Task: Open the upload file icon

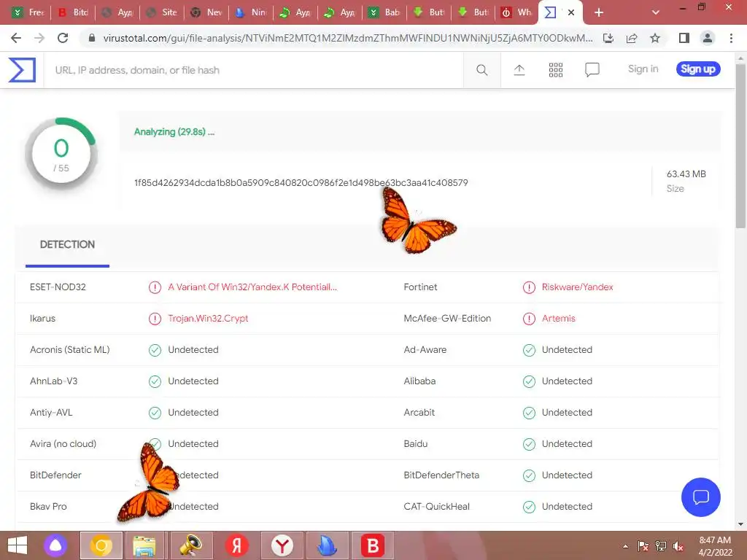Action: pos(519,70)
